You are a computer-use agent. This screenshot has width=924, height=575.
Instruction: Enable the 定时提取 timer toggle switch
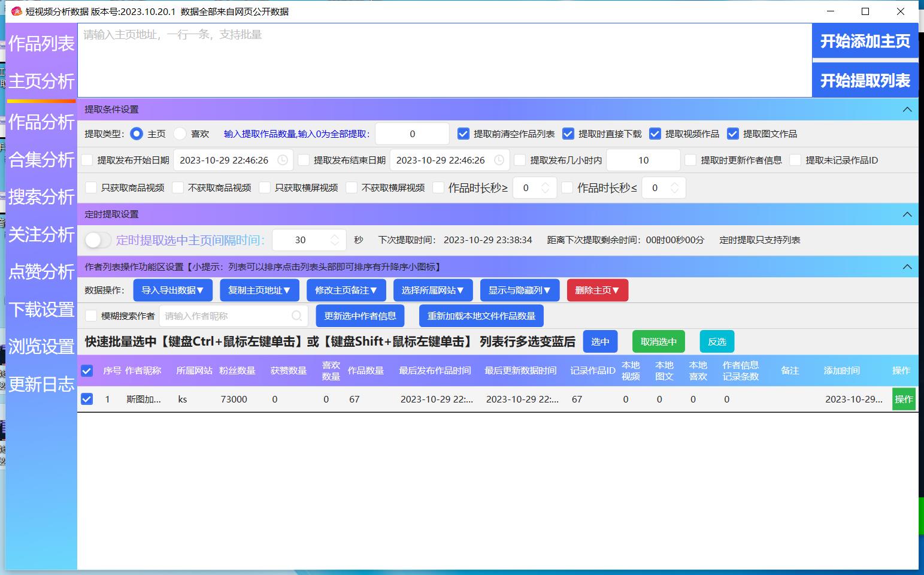point(98,240)
